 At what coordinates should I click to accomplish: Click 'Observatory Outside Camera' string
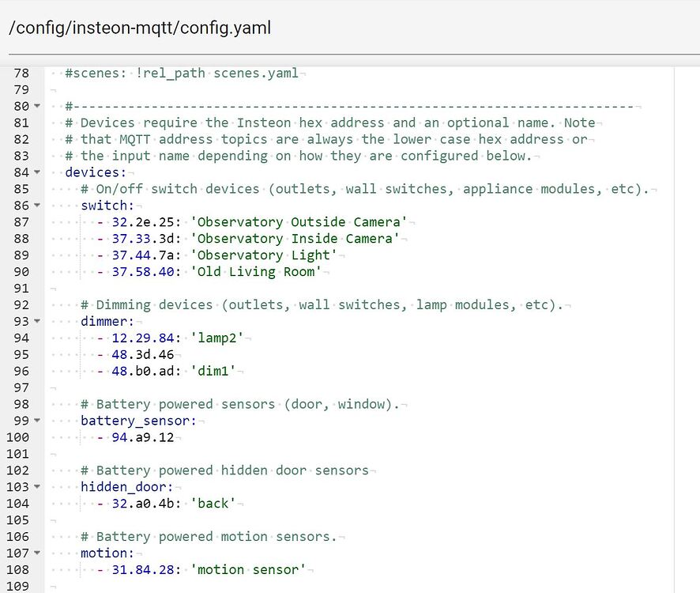pyautogui.click(x=299, y=222)
